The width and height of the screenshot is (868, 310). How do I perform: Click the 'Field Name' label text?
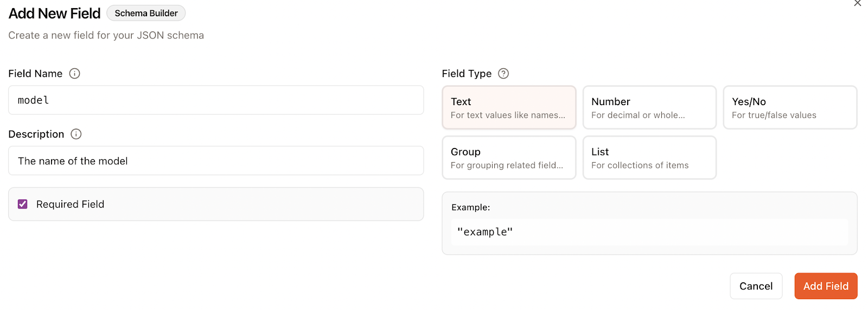point(35,74)
